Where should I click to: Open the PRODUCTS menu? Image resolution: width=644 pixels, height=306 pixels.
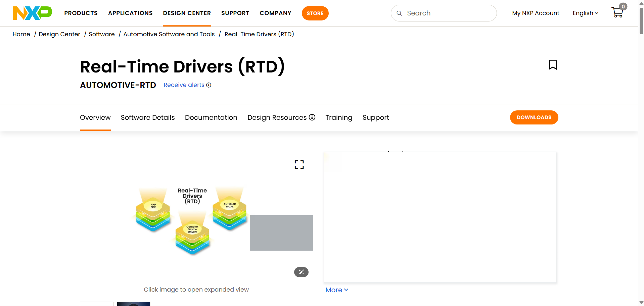[81, 13]
